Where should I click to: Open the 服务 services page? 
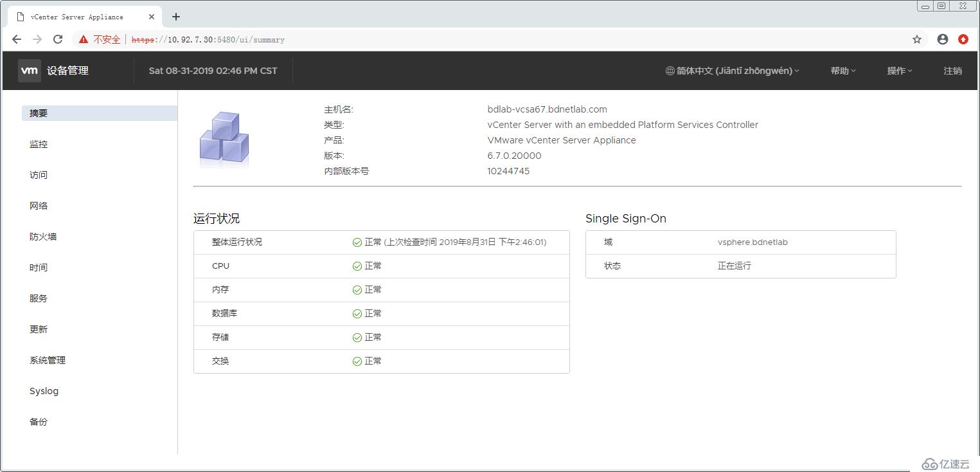tap(39, 298)
